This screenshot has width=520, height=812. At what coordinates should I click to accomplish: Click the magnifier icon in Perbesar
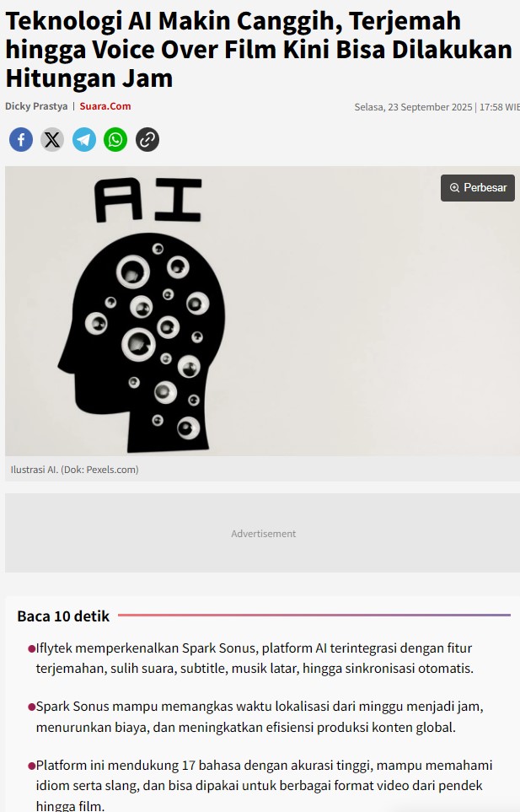click(x=454, y=187)
